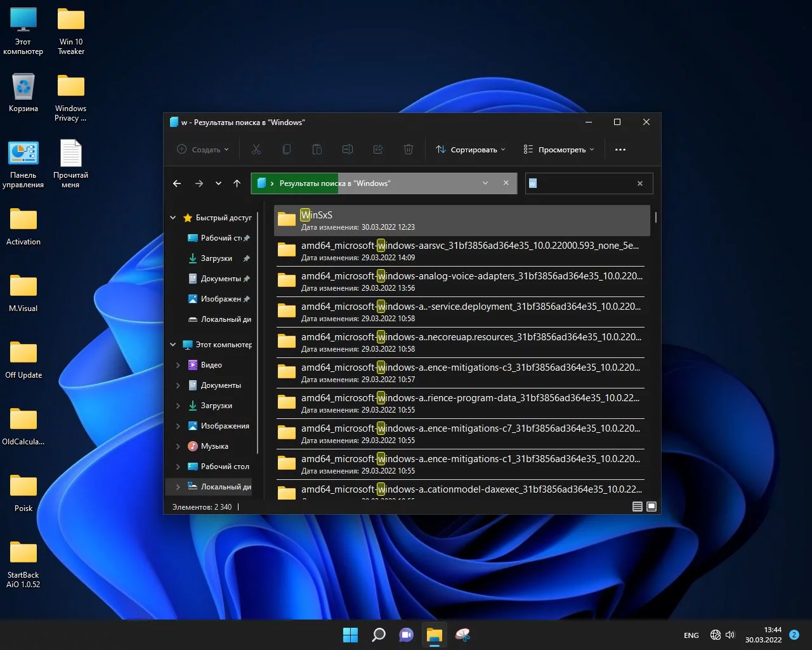Open the Просмотреть view dropdown

pos(559,150)
